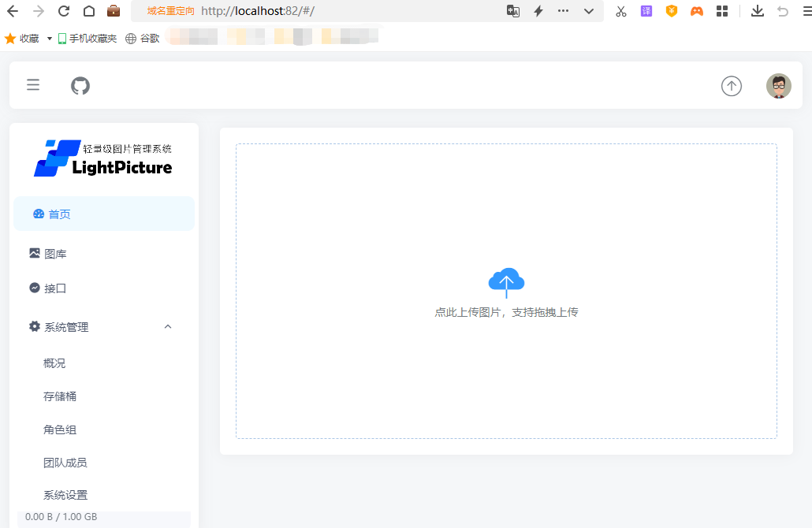Open the user avatar profile menu
Viewport: 812px width, 528px height.
(778, 86)
